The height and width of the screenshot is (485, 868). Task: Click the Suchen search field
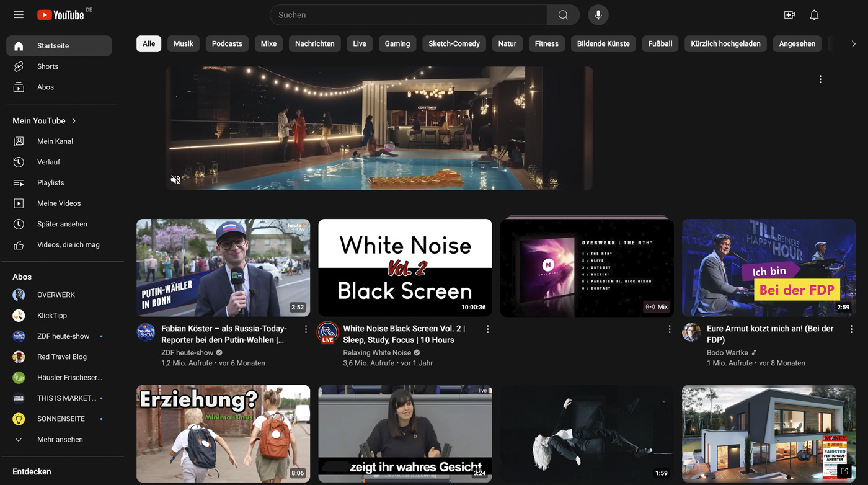point(409,15)
